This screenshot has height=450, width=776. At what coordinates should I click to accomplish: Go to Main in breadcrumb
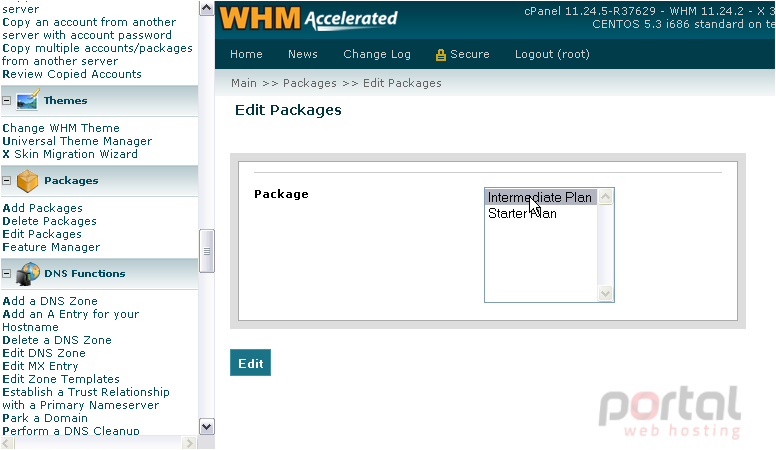(244, 83)
